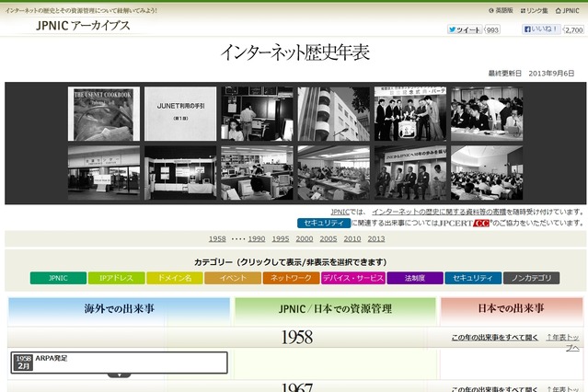
Task: Open all events for year 1958
Action: click(495, 338)
